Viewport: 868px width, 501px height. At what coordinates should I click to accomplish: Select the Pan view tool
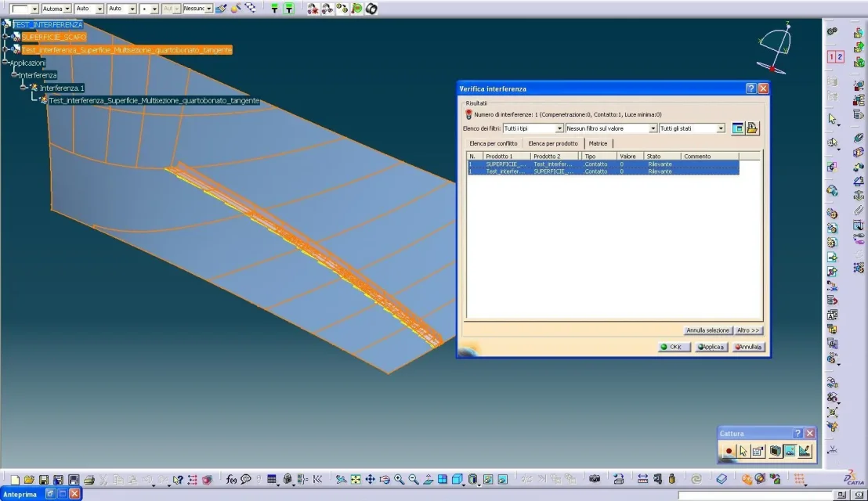(370, 479)
